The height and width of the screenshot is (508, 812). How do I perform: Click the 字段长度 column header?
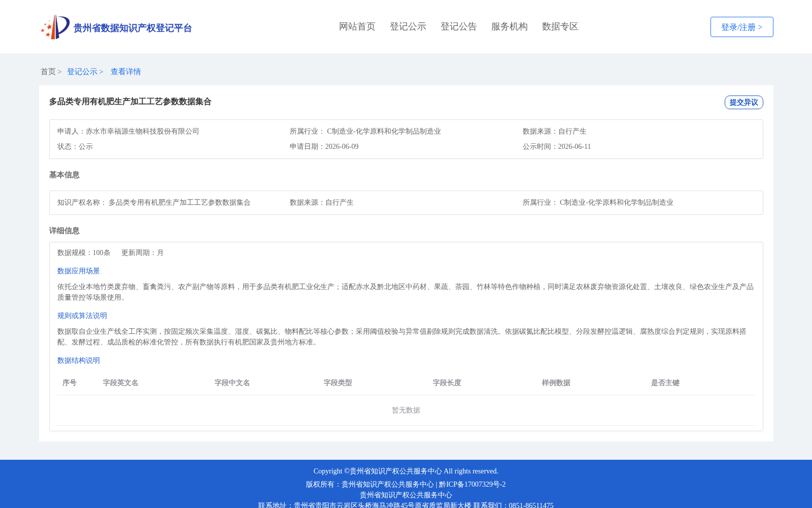(447, 383)
